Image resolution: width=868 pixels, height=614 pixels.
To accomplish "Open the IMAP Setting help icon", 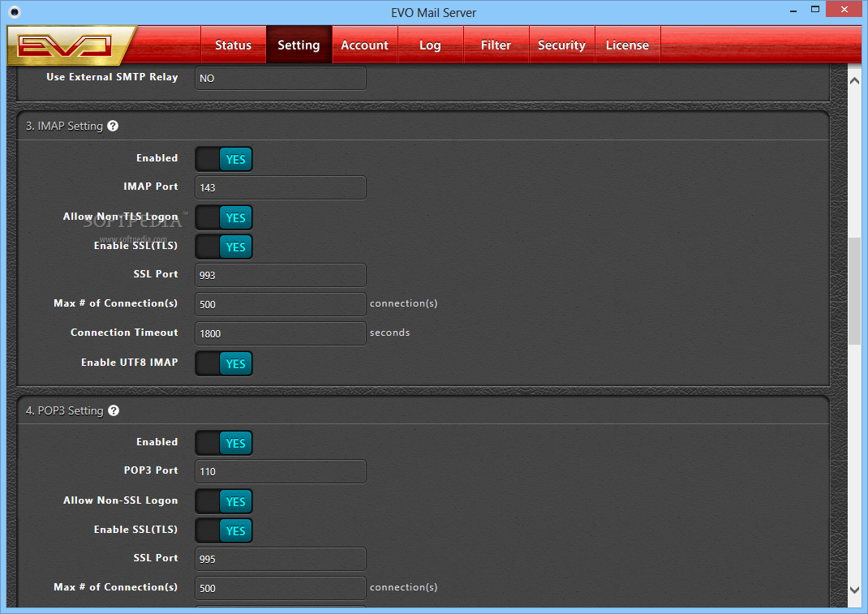I will point(113,126).
